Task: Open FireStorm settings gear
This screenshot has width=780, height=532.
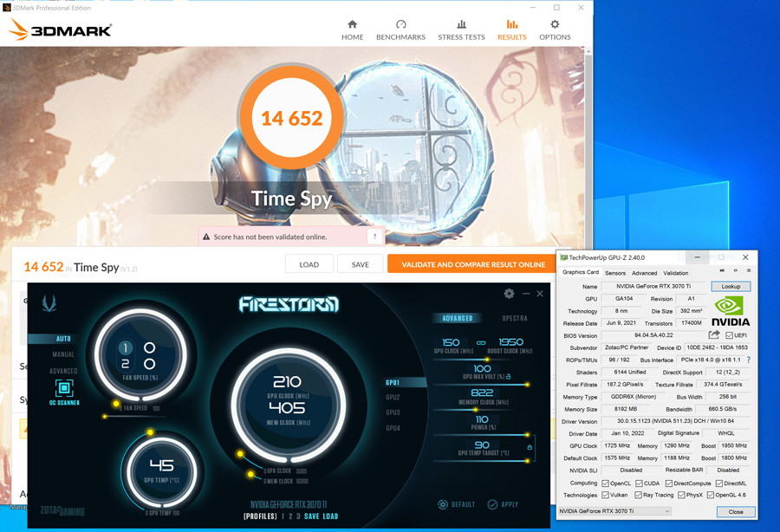Action: coord(509,294)
